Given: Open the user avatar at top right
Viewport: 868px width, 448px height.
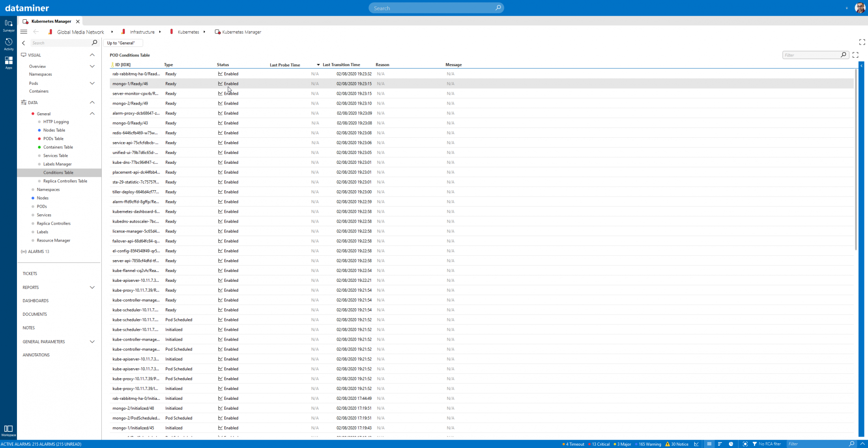Looking at the screenshot, I should [x=860, y=8].
